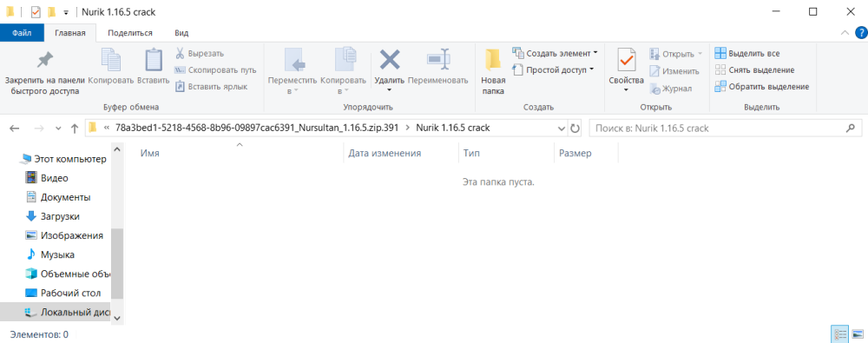The width and height of the screenshot is (868, 343).
Task: Expand the address bar history dropdown
Action: coord(562,128)
